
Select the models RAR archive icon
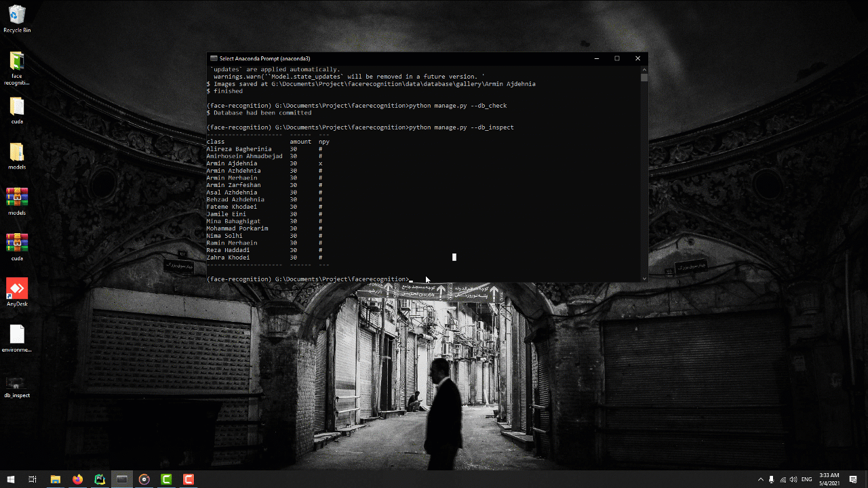[x=17, y=201]
